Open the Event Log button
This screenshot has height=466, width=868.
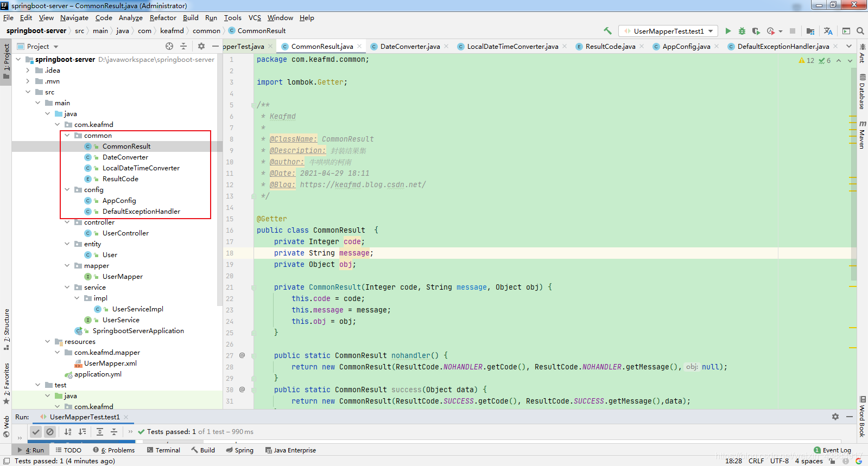(x=832, y=450)
